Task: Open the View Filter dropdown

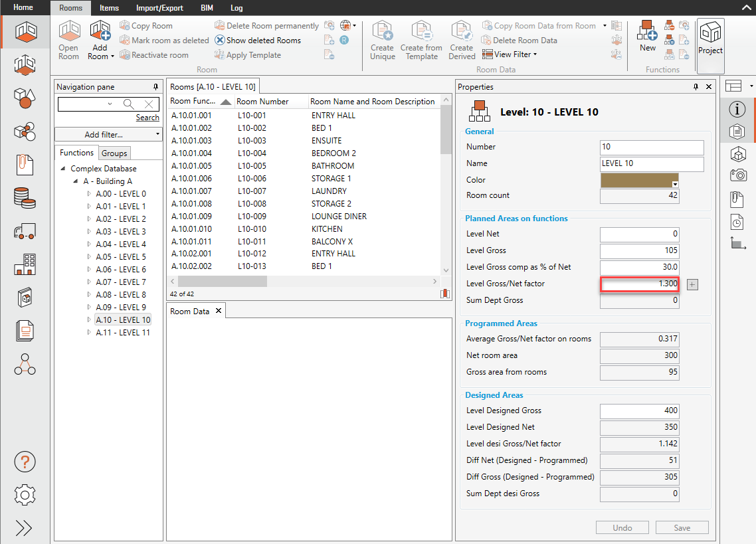Action: click(510, 54)
